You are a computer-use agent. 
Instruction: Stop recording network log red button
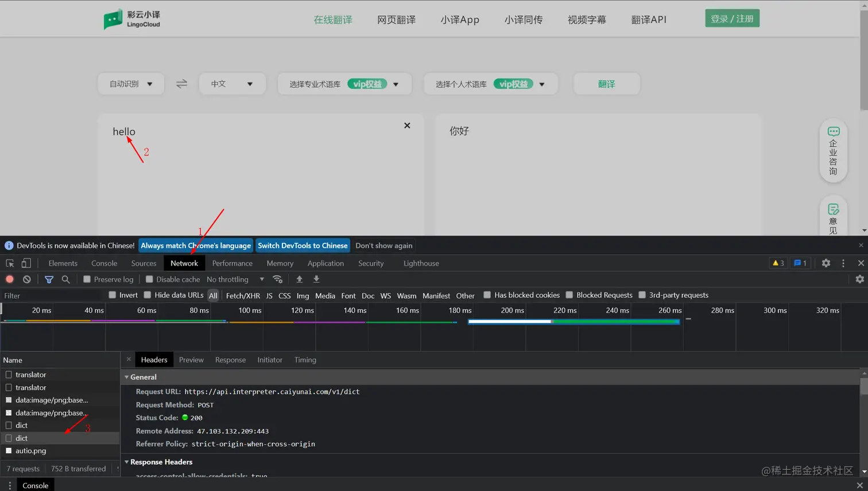[10, 279]
